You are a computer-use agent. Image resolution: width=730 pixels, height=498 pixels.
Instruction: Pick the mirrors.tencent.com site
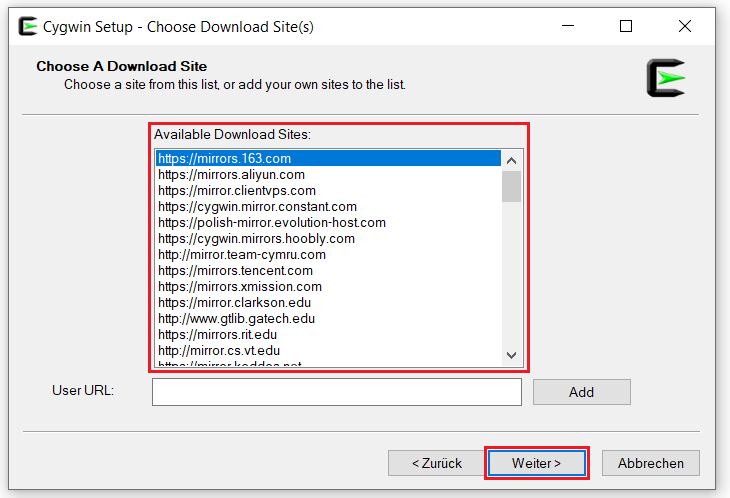[x=235, y=270]
